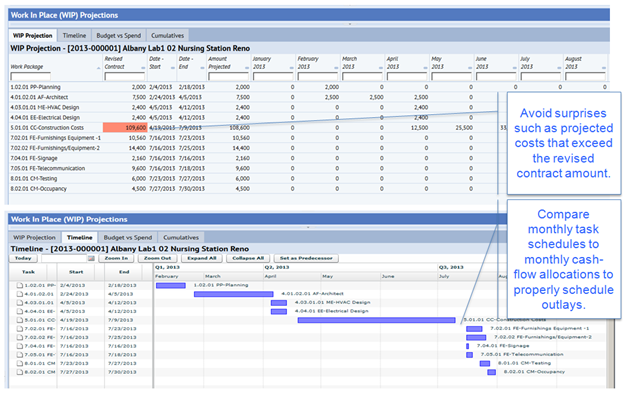Click the Amount Projected filter input
The image size is (628, 394).
pos(228,76)
